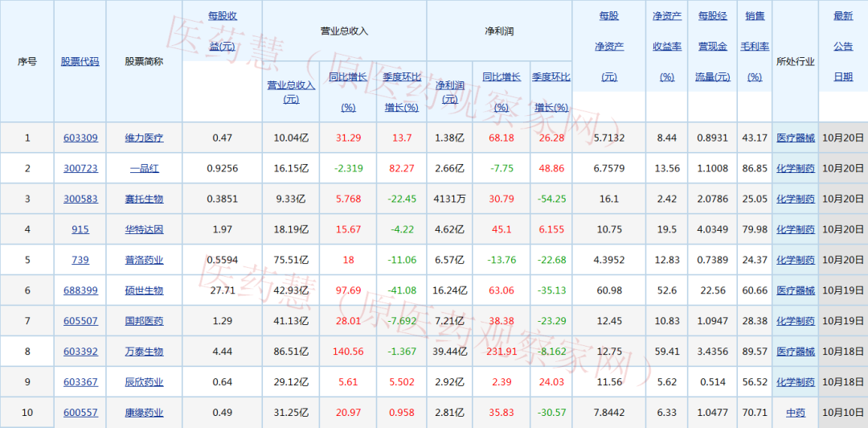This screenshot has height=428, width=868.
Task: Sort by 净资产收益率(%) header
Action: tap(666, 47)
